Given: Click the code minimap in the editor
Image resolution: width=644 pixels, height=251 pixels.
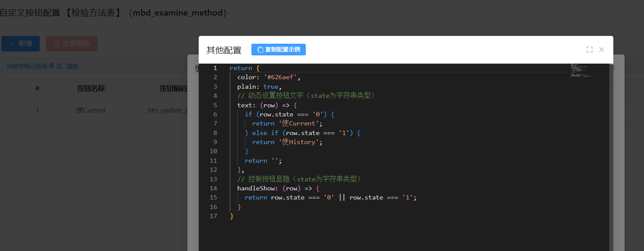Looking at the screenshot, I should (581, 71).
